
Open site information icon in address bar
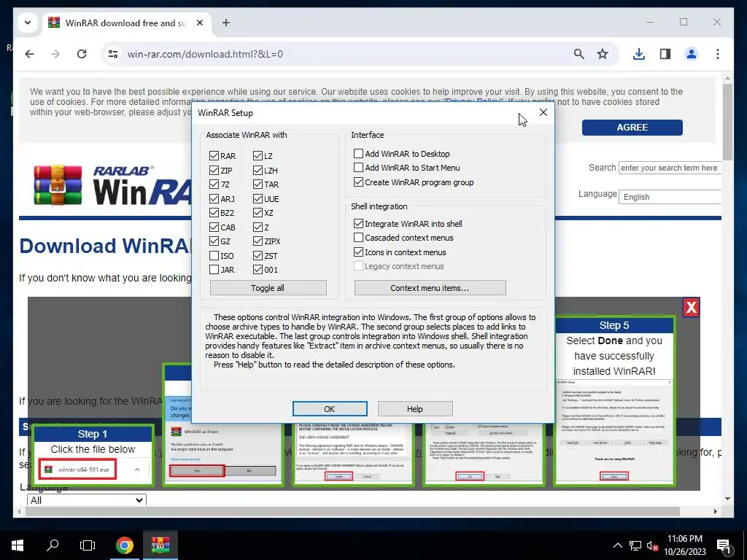[113, 54]
